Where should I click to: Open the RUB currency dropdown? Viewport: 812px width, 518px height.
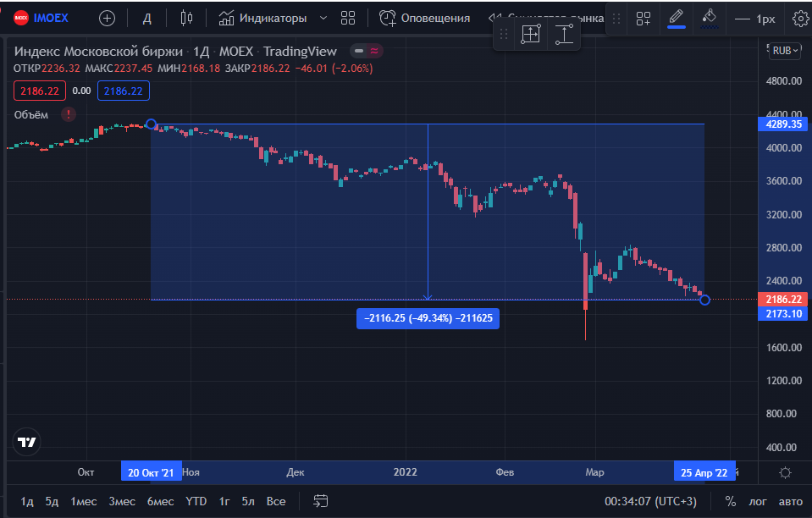[x=785, y=51]
